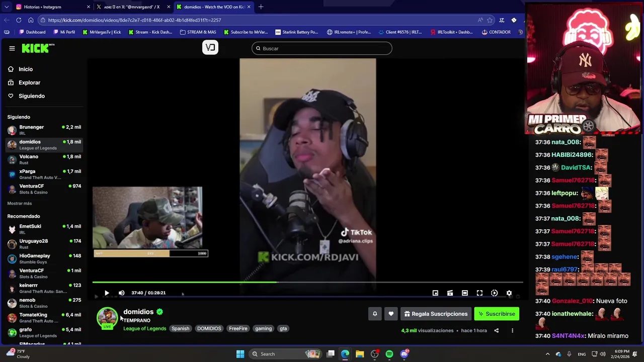The height and width of the screenshot is (362, 644).
Task: Click the Kick logo
Action: click(x=38, y=48)
